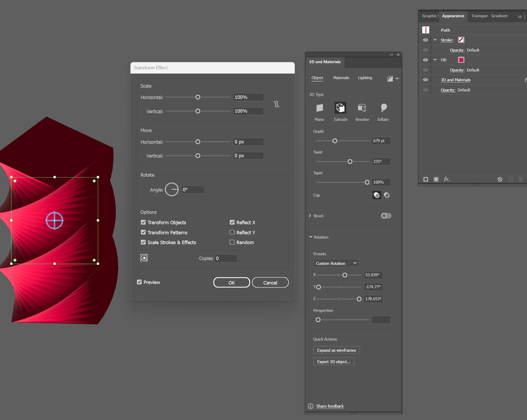This screenshot has height=420, width=527.
Task: Click the Twist slider handle
Action: 350,162
